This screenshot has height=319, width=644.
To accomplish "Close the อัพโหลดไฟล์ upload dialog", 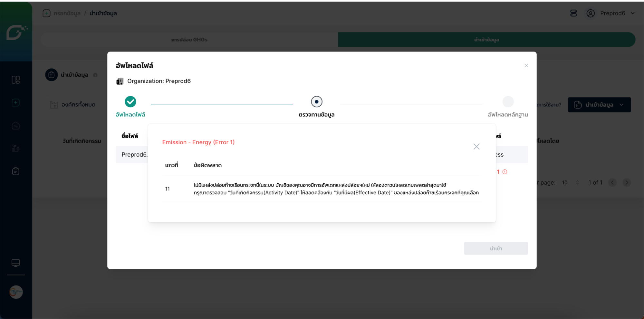I will click(526, 65).
